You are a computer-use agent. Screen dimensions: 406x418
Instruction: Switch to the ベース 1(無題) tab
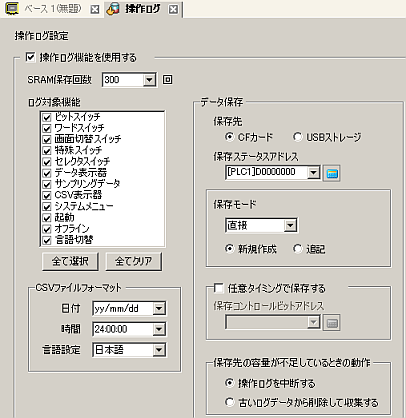(53, 9)
